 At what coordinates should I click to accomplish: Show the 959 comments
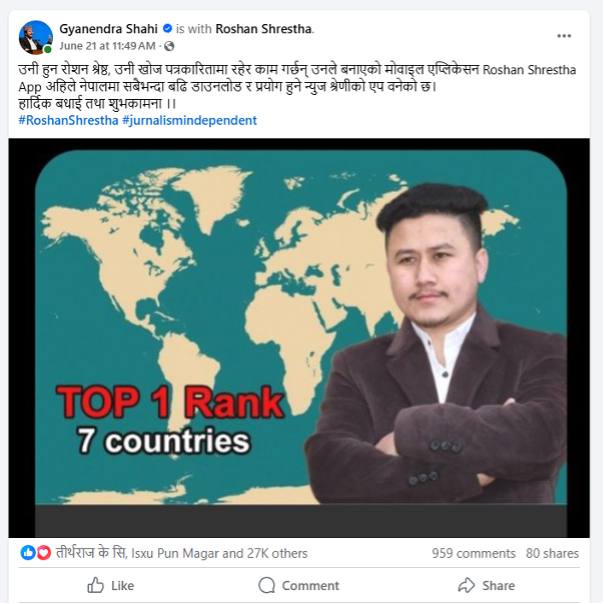tap(473, 554)
